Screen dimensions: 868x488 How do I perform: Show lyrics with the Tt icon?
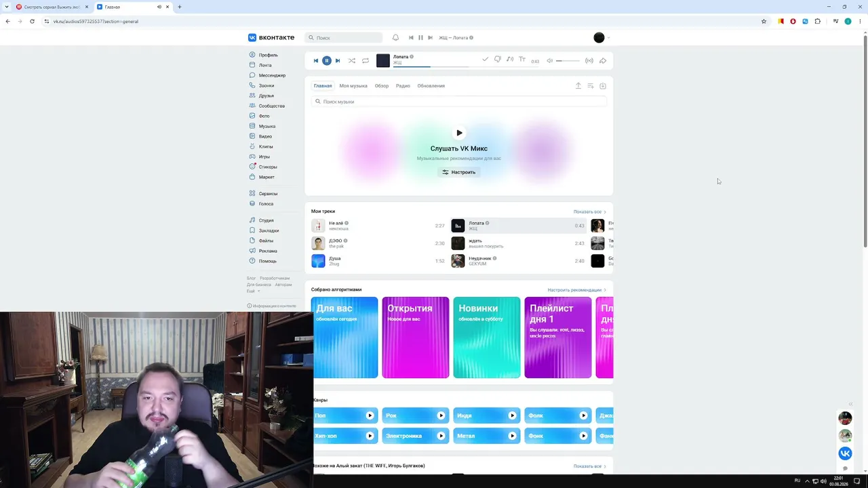pos(522,60)
